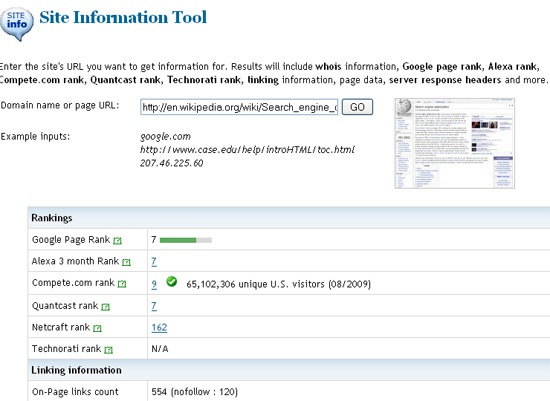Click the Alexa 3 month Rank label
The image size is (550, 401).
coord(75,261)
